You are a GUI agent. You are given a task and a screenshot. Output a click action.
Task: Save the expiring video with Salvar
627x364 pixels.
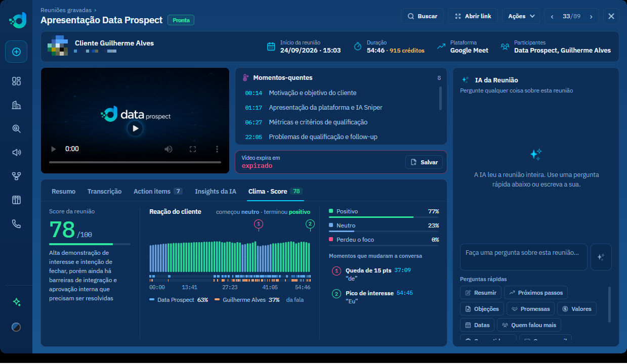[x=424, y=162]
